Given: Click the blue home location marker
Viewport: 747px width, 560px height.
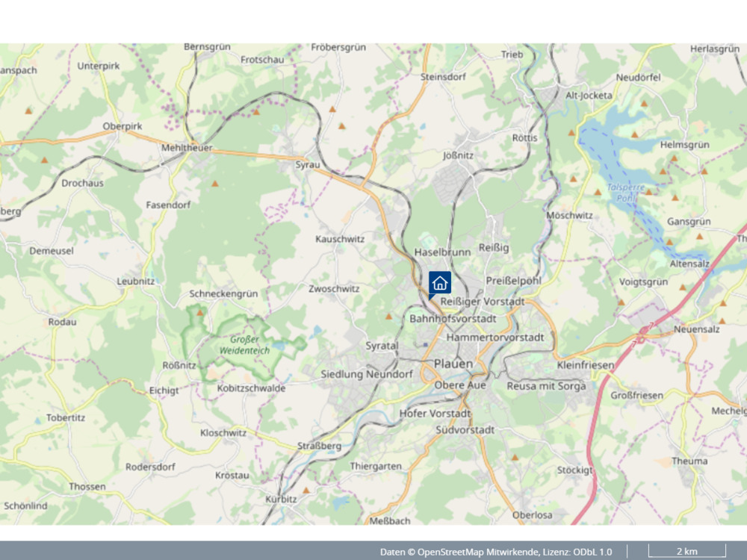Looking at the screenshot, I should [439, 284].
